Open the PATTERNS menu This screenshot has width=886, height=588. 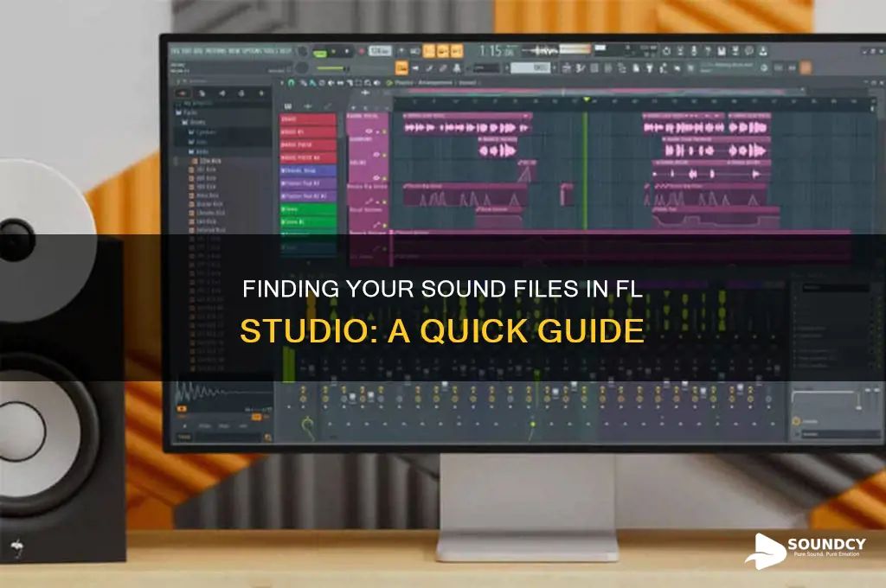click(215, 51)
